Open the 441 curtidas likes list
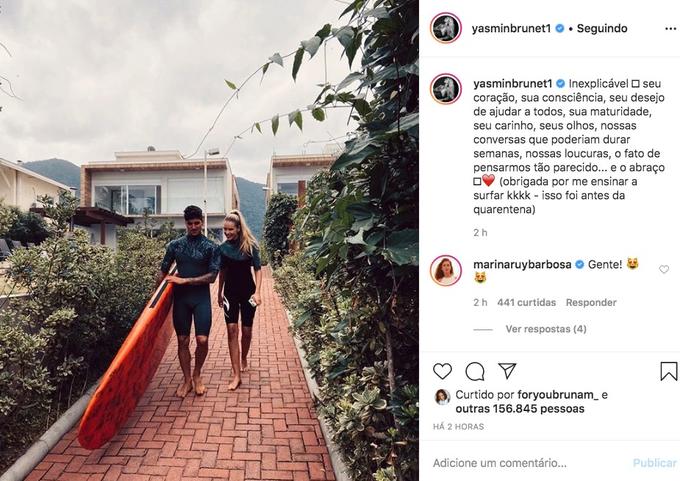 526,302
